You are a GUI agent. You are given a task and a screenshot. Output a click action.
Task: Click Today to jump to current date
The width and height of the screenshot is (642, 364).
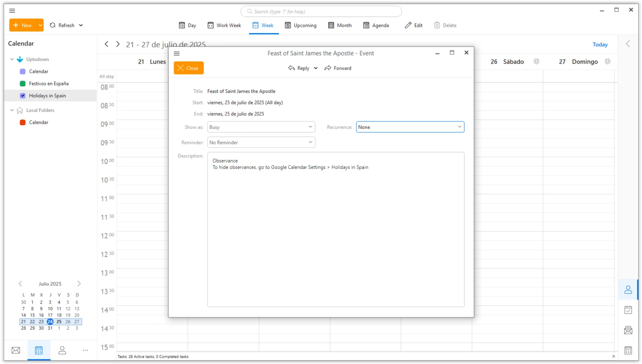600,44
